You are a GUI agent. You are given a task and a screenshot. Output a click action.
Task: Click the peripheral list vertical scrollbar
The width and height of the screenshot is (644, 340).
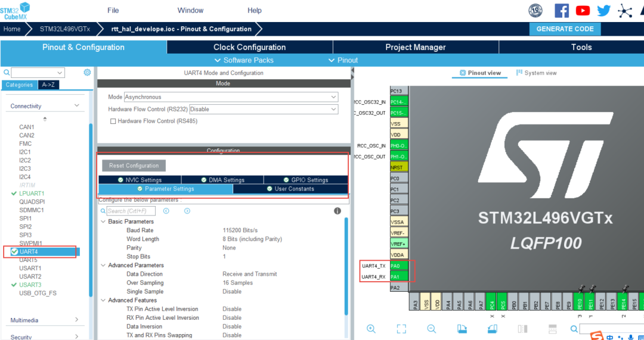click(x=91, y=209)
